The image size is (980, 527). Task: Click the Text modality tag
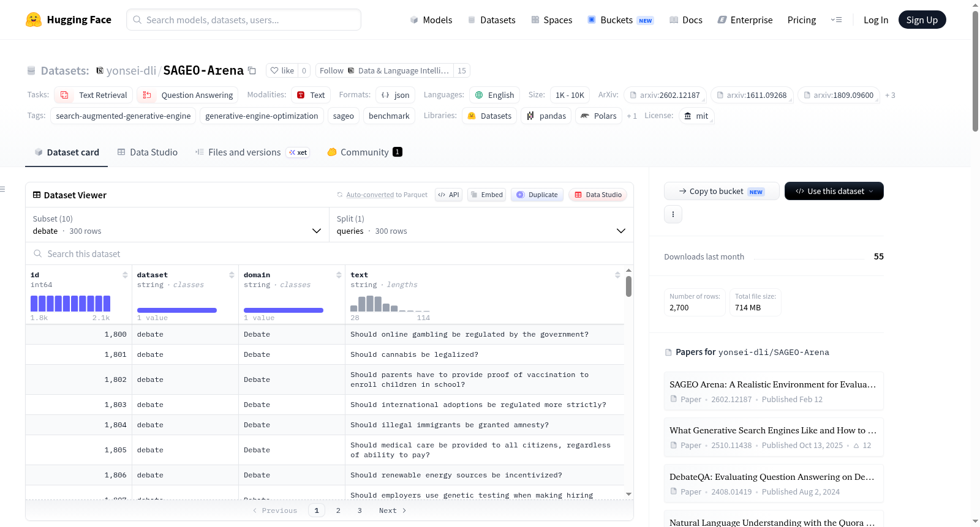[x=311, y=95]
